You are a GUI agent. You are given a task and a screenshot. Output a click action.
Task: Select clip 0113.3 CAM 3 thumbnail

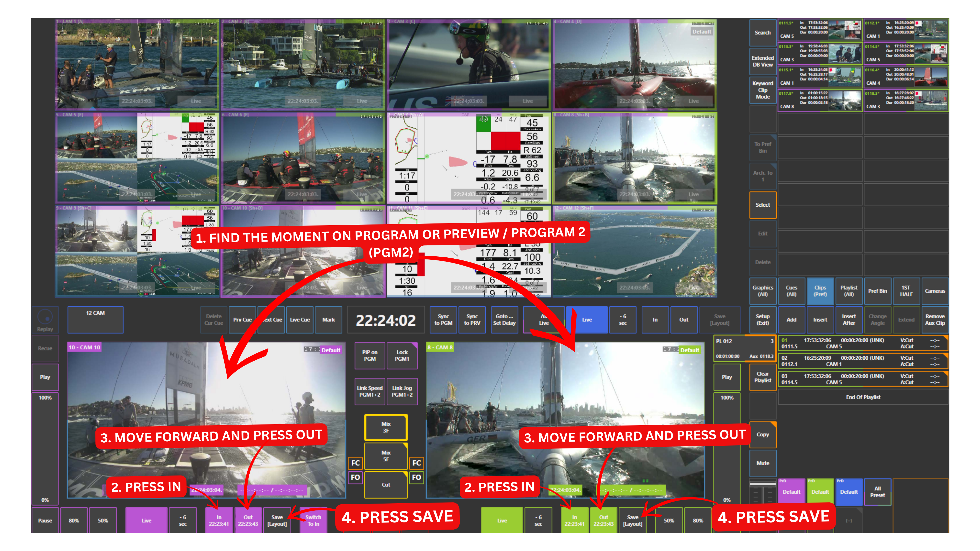tap(820, 53)
